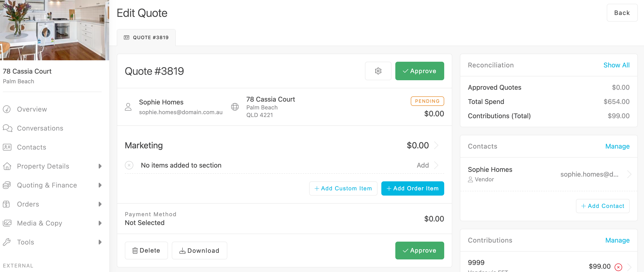Open the Conversations page
Screen dimensions: 644x272
pyautogui.click(x=40, y=128)
